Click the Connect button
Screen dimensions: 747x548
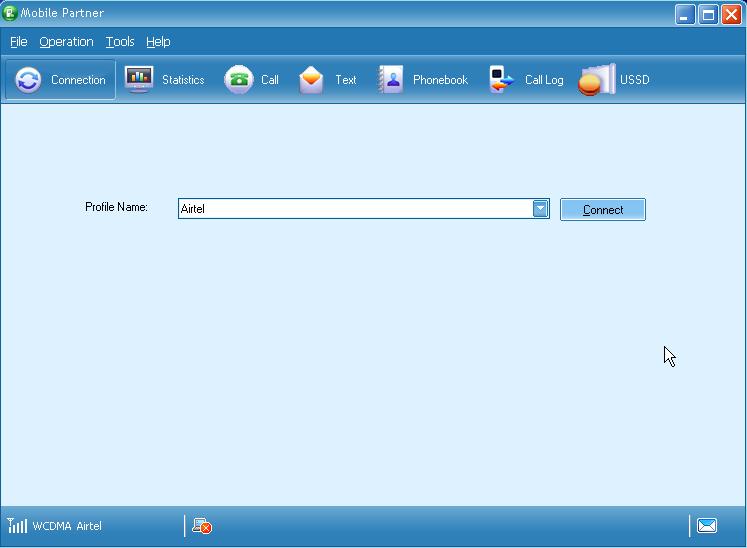(x=603, y=210)
